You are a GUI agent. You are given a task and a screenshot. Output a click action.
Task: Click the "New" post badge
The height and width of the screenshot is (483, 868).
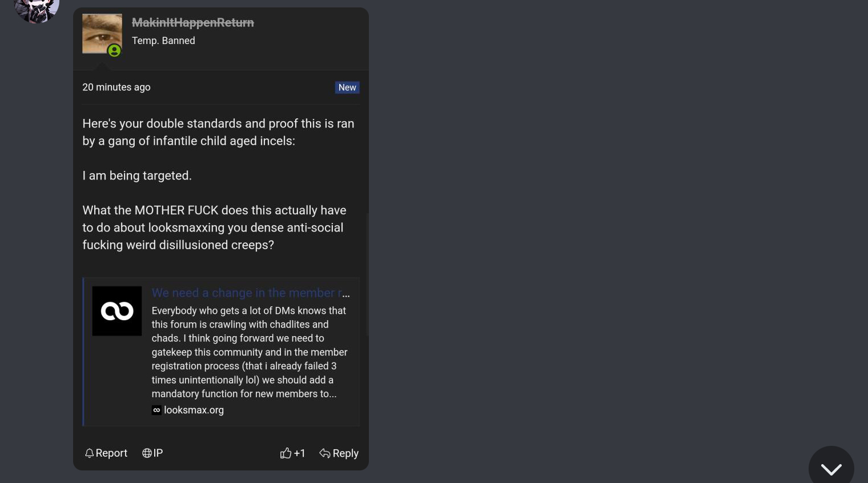(x=347, y=87)
